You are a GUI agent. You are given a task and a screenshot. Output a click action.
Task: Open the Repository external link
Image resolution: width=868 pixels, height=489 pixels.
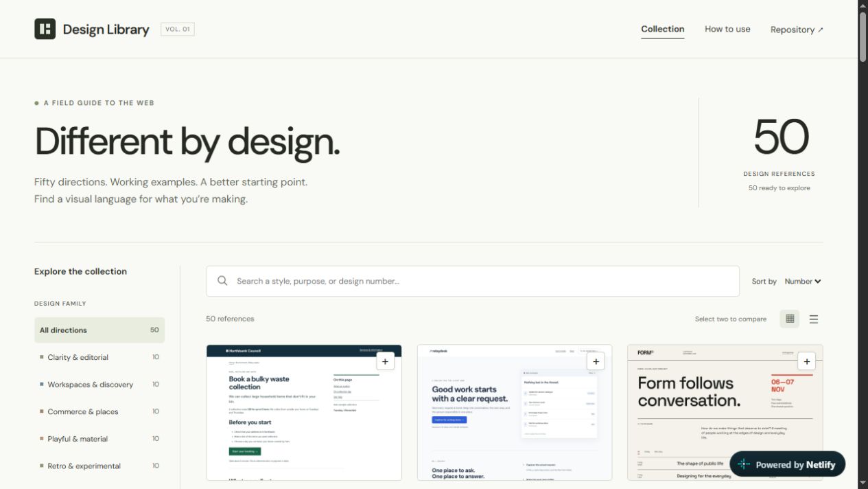point(797,30)
